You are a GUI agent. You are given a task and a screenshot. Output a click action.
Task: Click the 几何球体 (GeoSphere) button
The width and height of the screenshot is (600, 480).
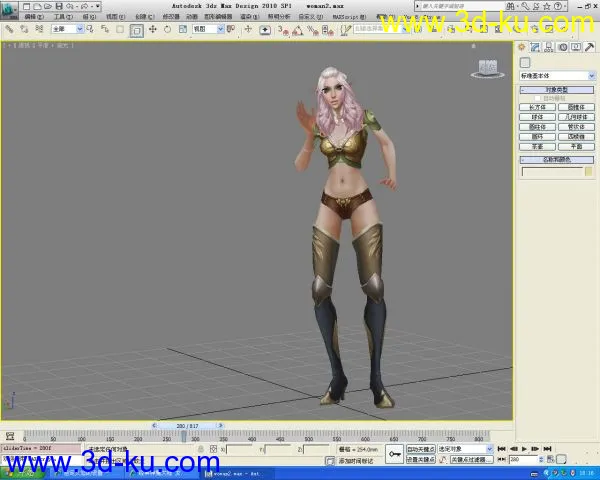click(576, 117)
